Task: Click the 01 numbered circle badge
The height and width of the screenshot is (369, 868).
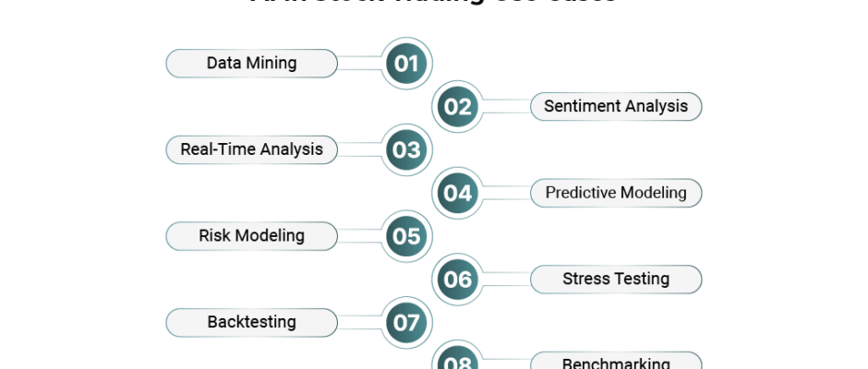Action: pyautogui.click(x=406, y=64)
